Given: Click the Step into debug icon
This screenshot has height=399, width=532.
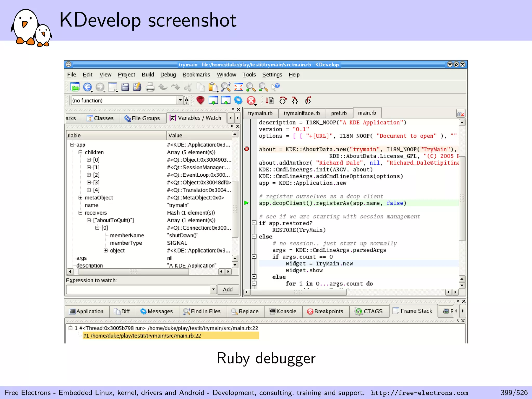Looking at the screenshot, I should coord(295,100).
